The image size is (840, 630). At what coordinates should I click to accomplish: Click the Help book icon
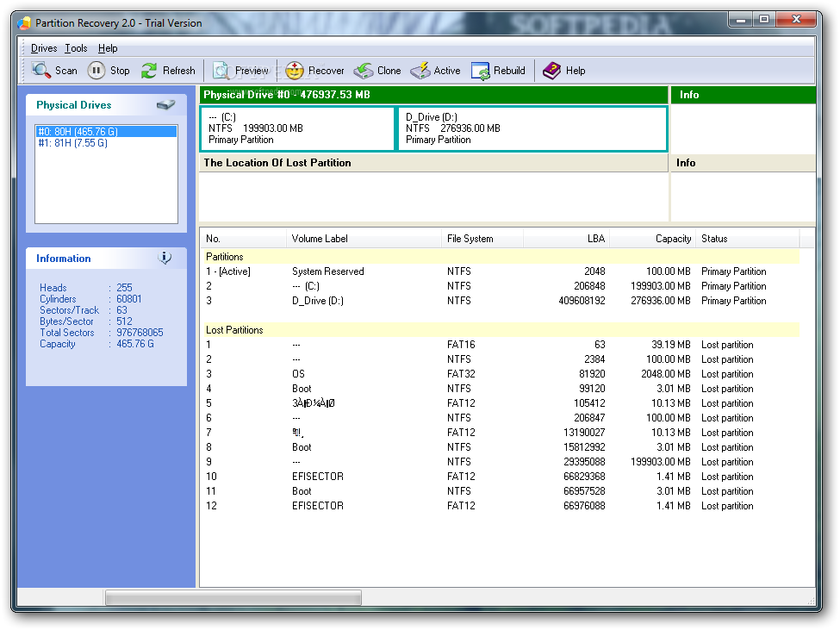(x=551, y=70)
